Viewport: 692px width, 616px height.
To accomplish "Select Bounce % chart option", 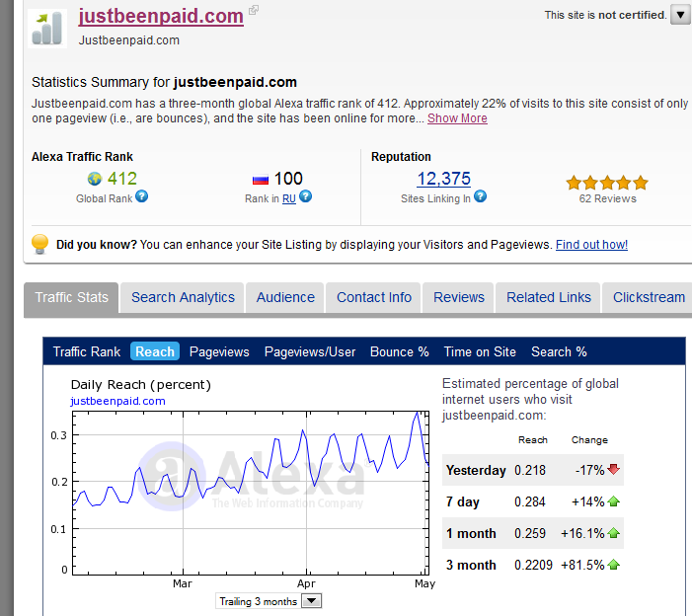I will (x=399, y=351).
